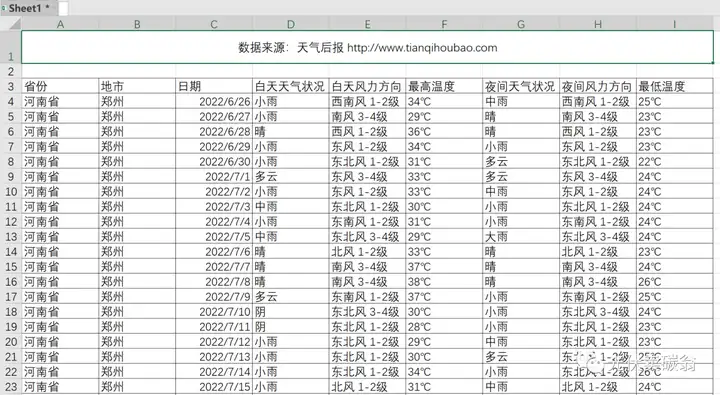Select the 大雨 night weather cell
Image resolution: width=720 pixels, height=395 pixels.
[521, 237]
